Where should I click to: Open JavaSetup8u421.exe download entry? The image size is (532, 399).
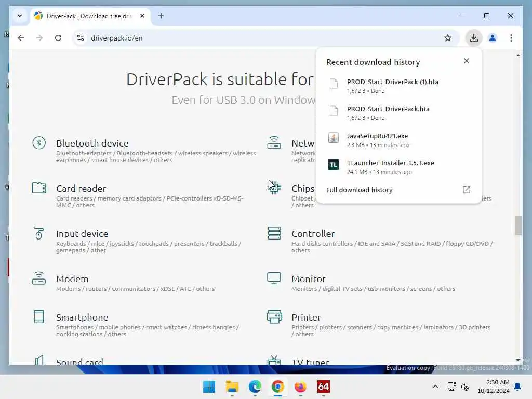coord(398,140)
